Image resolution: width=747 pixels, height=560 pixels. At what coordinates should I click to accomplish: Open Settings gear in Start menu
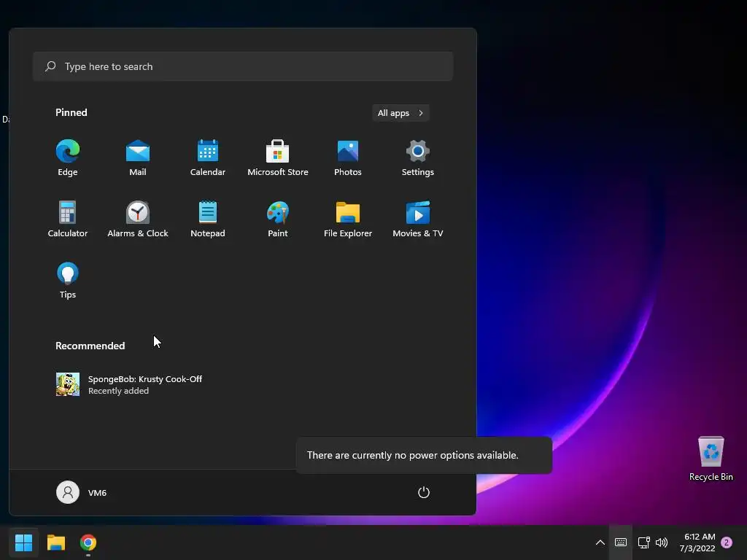pyautogui.click(x=418, y=157)
